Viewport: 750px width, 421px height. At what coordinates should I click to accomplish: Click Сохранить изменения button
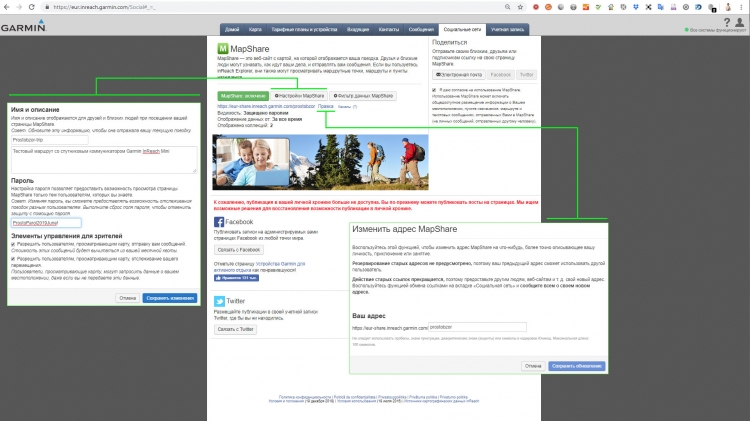click(170, 298)
